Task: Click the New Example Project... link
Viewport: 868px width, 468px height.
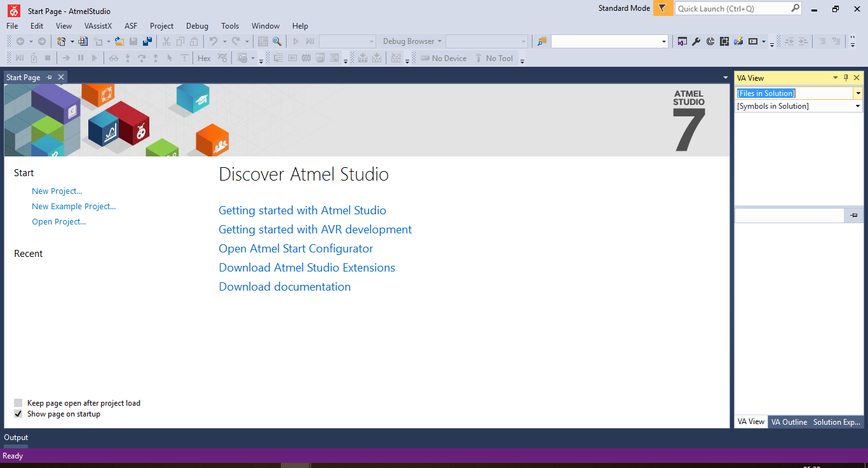Action: click(x=74, y=206)
